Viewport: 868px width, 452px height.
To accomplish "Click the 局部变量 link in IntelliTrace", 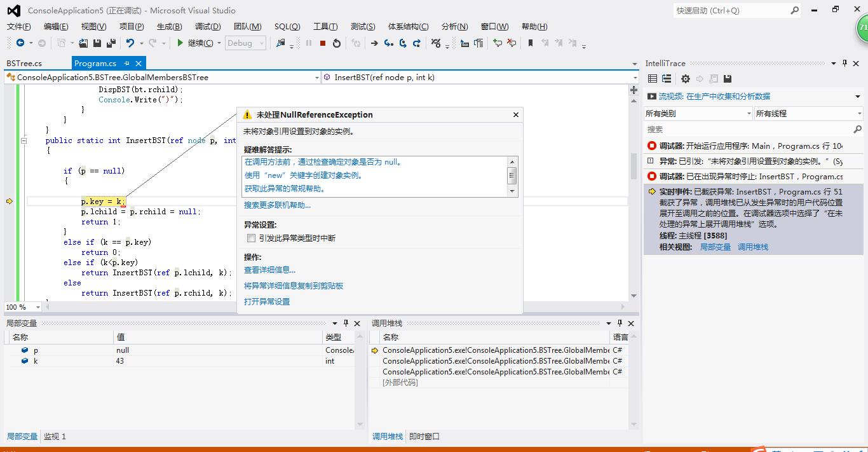I will (715, 247).
